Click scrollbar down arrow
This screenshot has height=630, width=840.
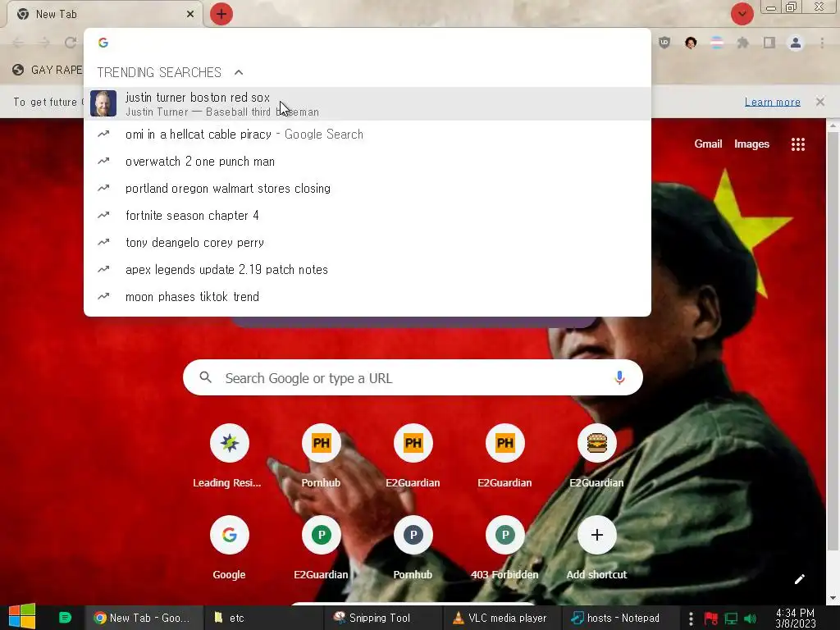pos(832,598)
